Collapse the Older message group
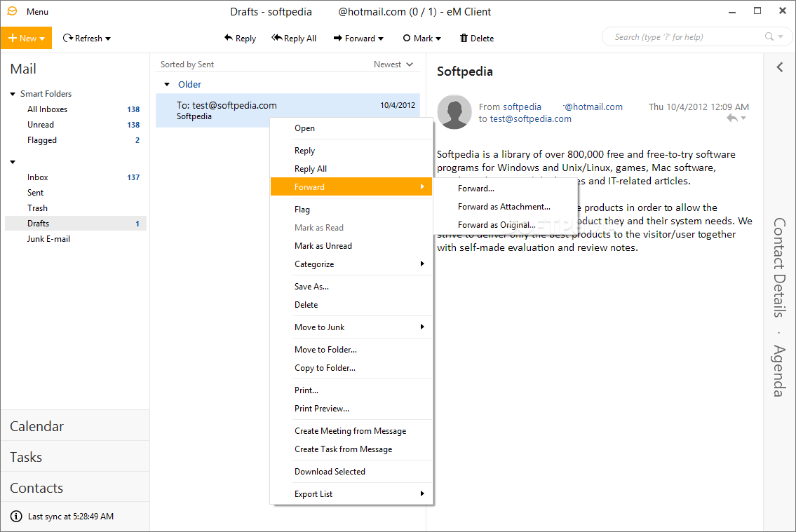This screenshot has width=796, height=532. coord(166,84)
